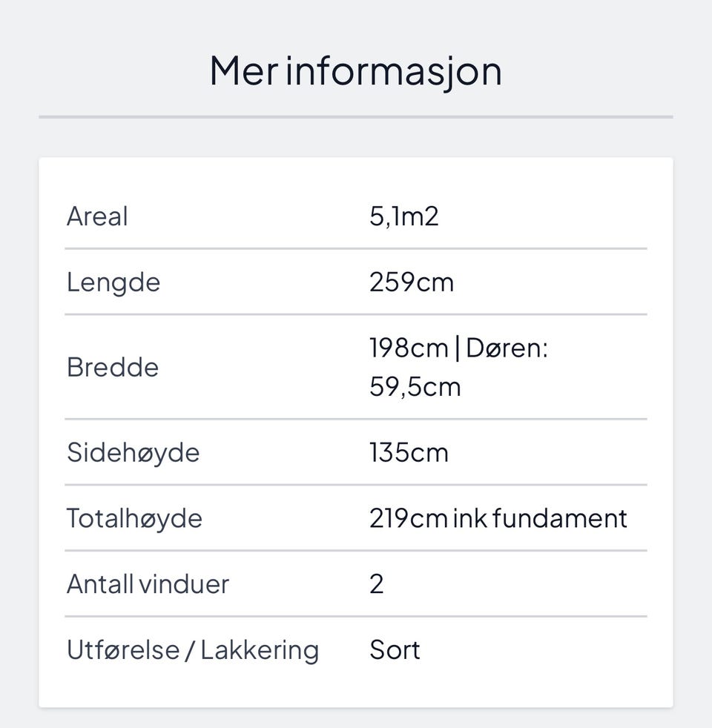The height and width of the screenshot is (728, 712).
Task: Select the "Bredde" row label
Action: click(x=113, y=367)
